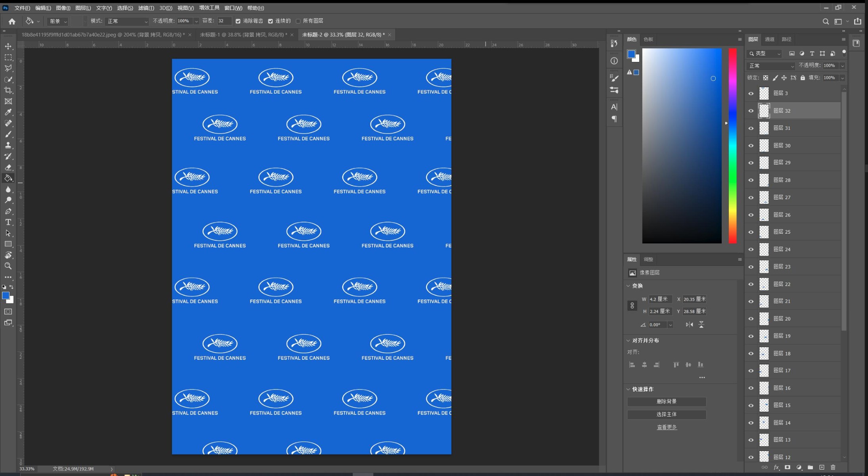This screenshot has width=868, height=476.
Task: Select the Eyedropper tool
Action: coord(8,112)
